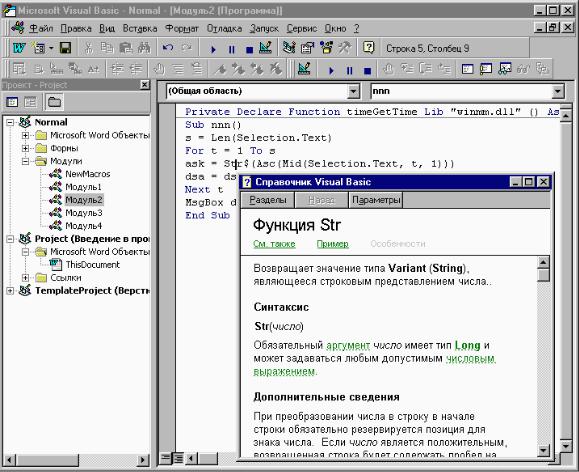Click the Comment Block icon
Image resolution: width=579 pixels, height=472 pixels.
coord(178,69)
